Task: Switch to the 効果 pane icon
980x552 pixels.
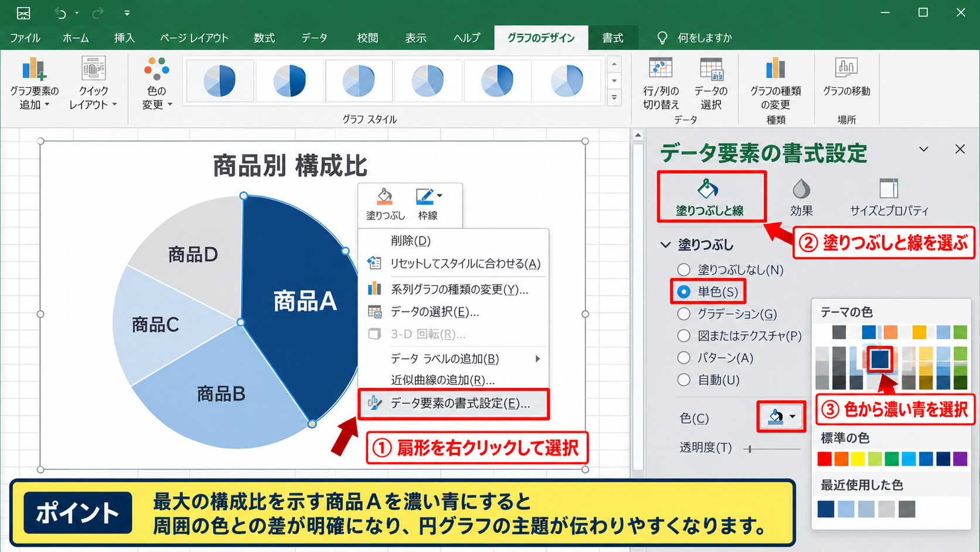Action: [801, 189]
